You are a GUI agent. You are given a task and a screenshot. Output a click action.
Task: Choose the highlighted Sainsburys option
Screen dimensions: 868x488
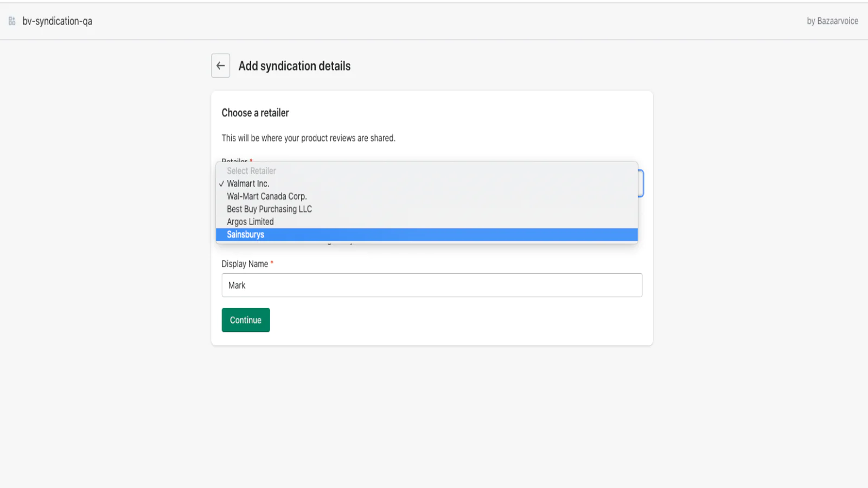click(x=426, y=235)
